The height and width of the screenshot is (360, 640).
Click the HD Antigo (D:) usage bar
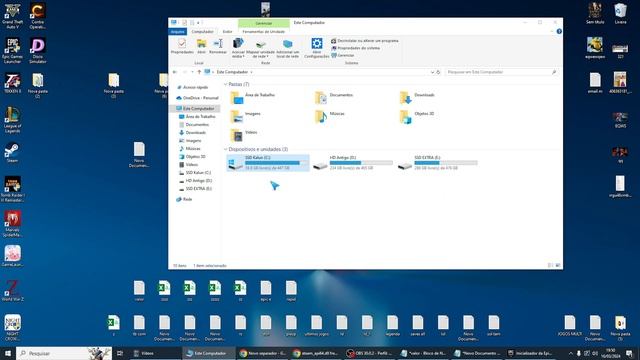(x=361, y=163)
